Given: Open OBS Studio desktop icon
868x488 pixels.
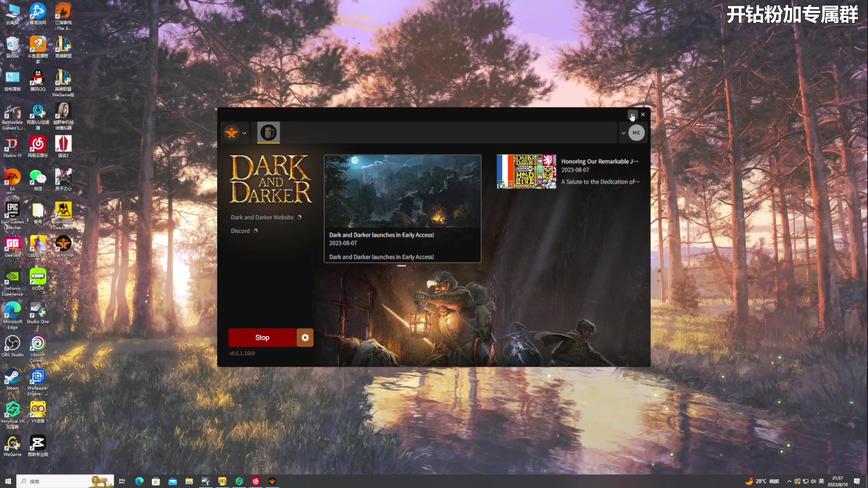Looking at the screenshot, I should (13, 346).
